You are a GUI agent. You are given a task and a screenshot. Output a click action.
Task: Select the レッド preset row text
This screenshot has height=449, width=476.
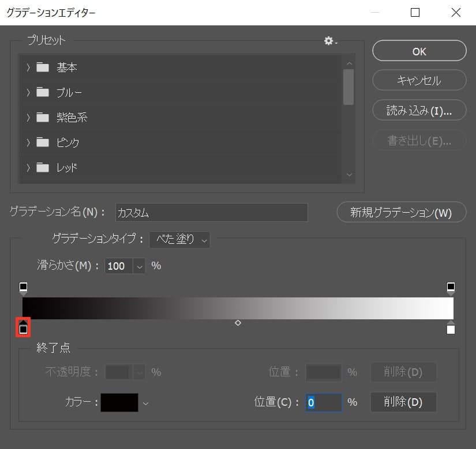(x=67, y=168)
